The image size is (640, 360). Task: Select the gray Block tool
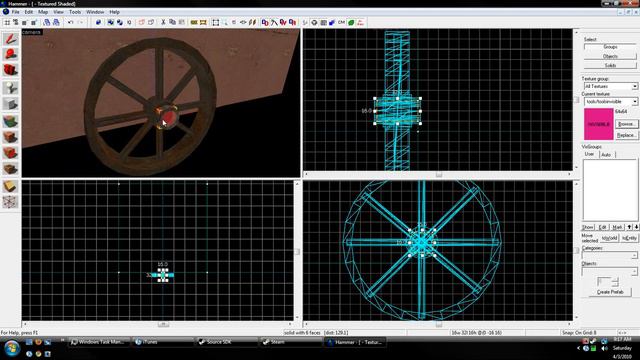(x=11, y=104)
